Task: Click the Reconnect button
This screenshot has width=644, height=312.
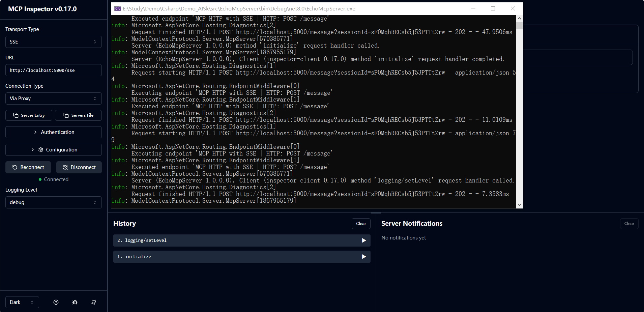Action: pyautogui.click(x=28, y=167)
